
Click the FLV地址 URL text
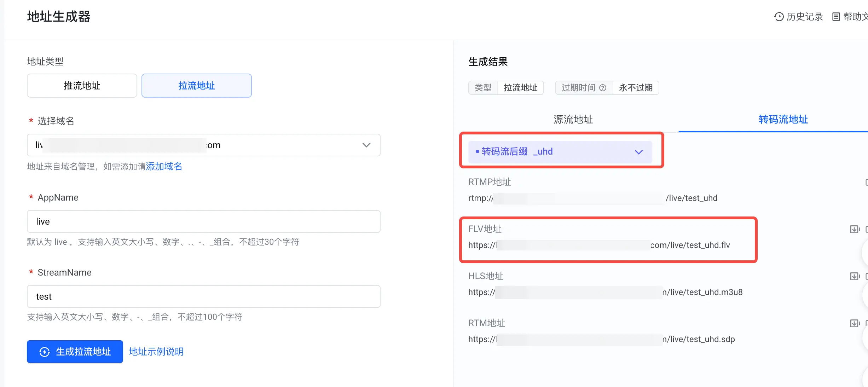click(599, 245)
